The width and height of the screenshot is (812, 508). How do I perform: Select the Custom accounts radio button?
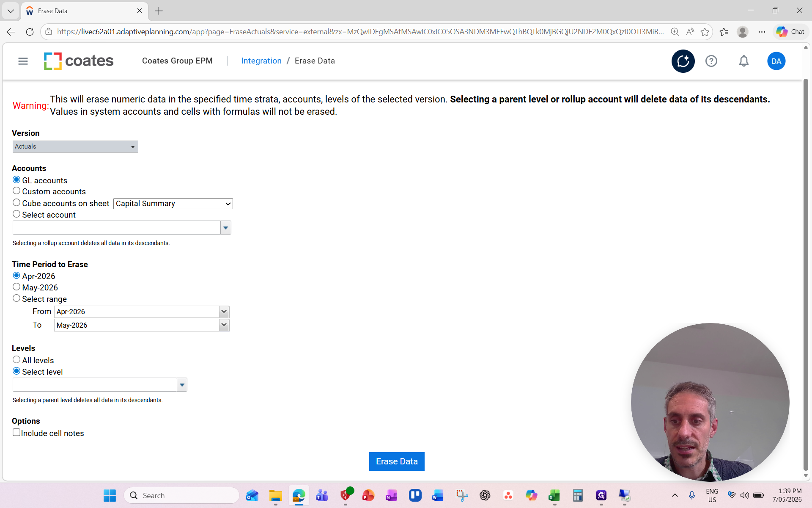(16, 191)
